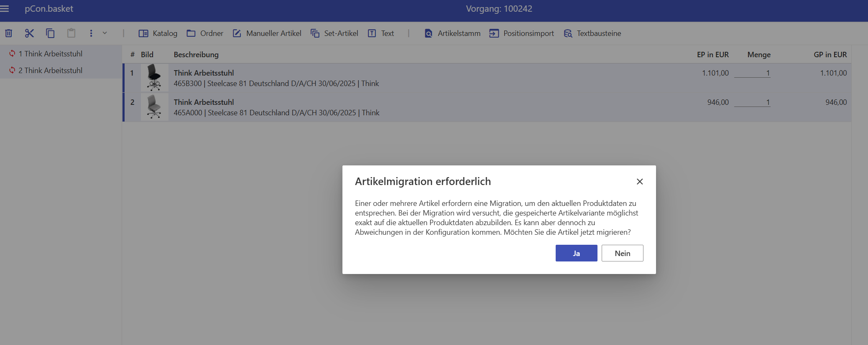
Task: Click the paste clipboard icon
Action: coord(71,33)
